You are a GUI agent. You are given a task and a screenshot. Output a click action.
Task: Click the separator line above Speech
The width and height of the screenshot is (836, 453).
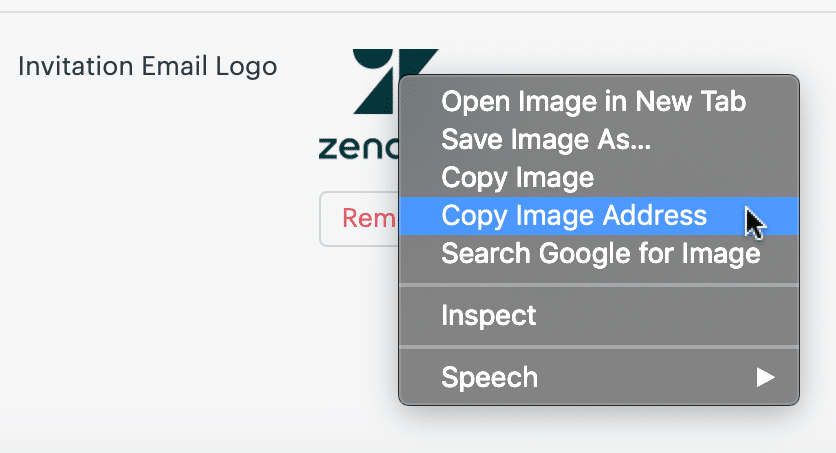(x=598, y=347)
